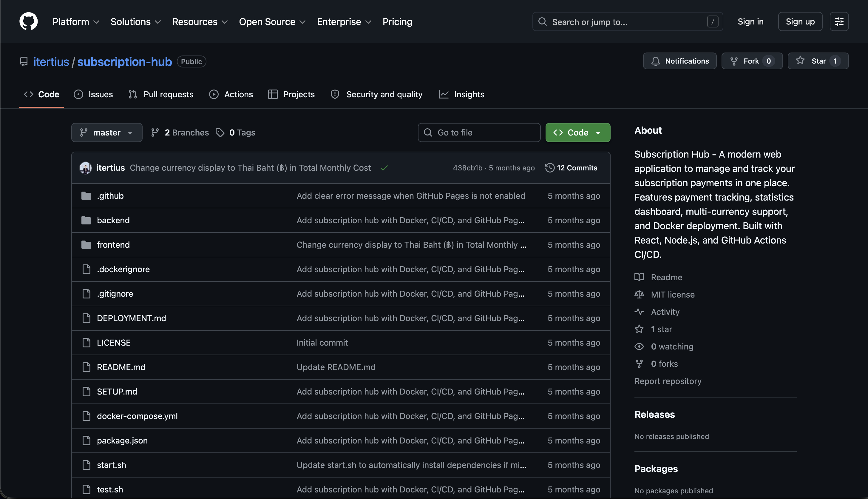Open the green Code dropdown button
Image resolution: width=868 pixels, height=499 pixels.
[577, 133]
